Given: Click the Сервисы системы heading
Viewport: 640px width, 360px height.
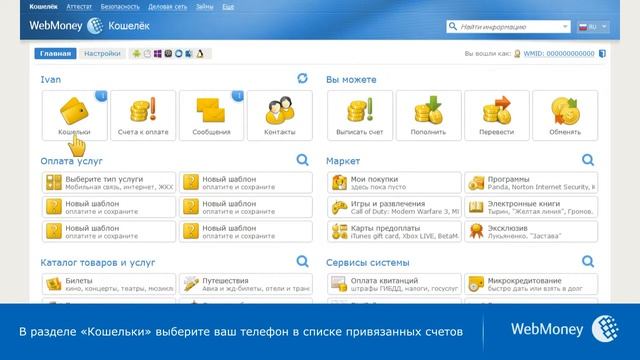Looking at the screenshot, I should [x=367, y=262].
